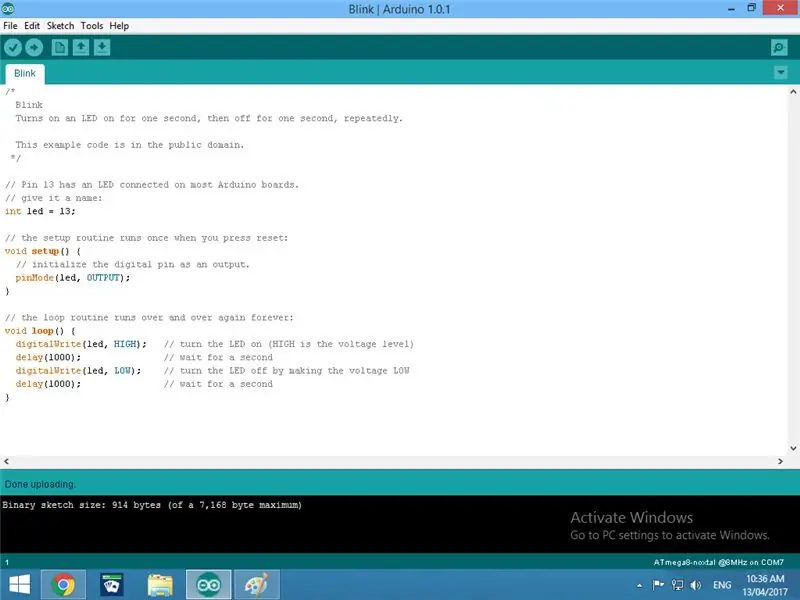800x600 pixels.
Task: Click the network tray icon
Action: coord(677,585)
